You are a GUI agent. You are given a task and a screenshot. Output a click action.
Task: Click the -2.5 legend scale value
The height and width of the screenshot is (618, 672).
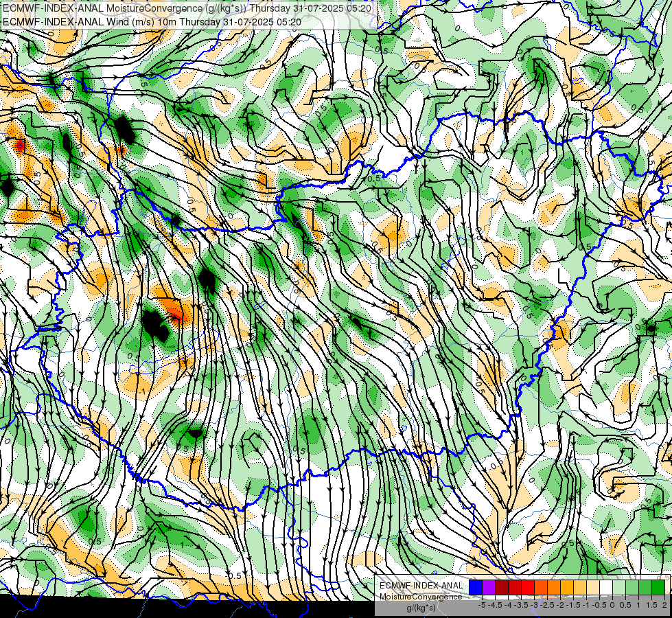(x=547, y=605)
